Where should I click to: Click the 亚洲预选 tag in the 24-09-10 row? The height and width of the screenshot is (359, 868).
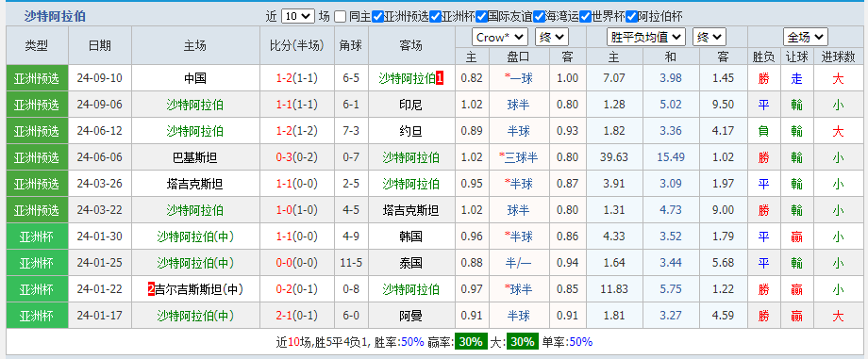37,78
